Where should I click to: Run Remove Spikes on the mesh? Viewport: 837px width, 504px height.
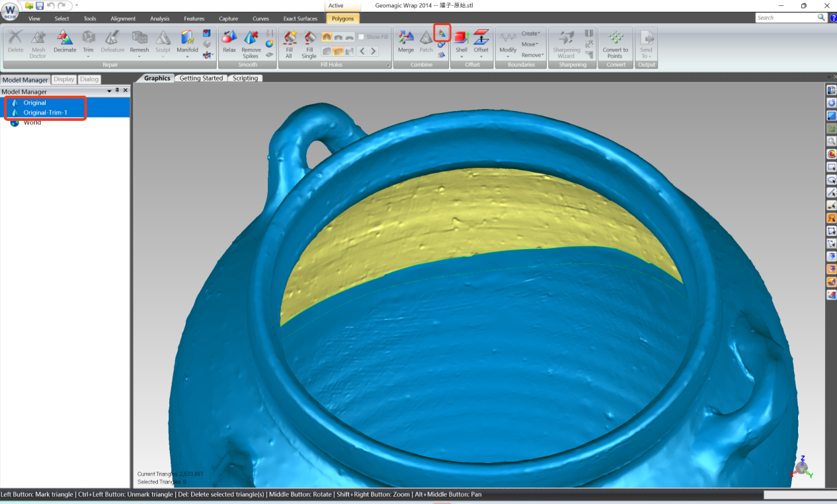(x=251, y=43)
